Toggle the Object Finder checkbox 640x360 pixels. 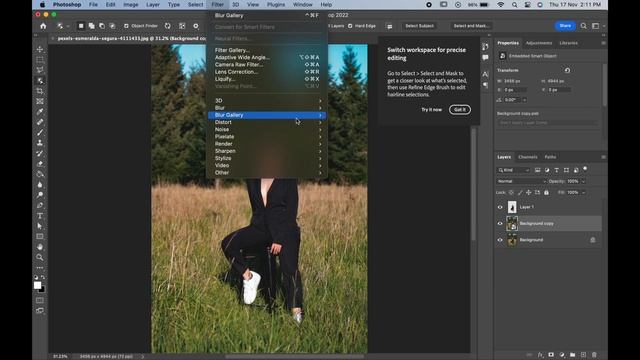(126, 26)
